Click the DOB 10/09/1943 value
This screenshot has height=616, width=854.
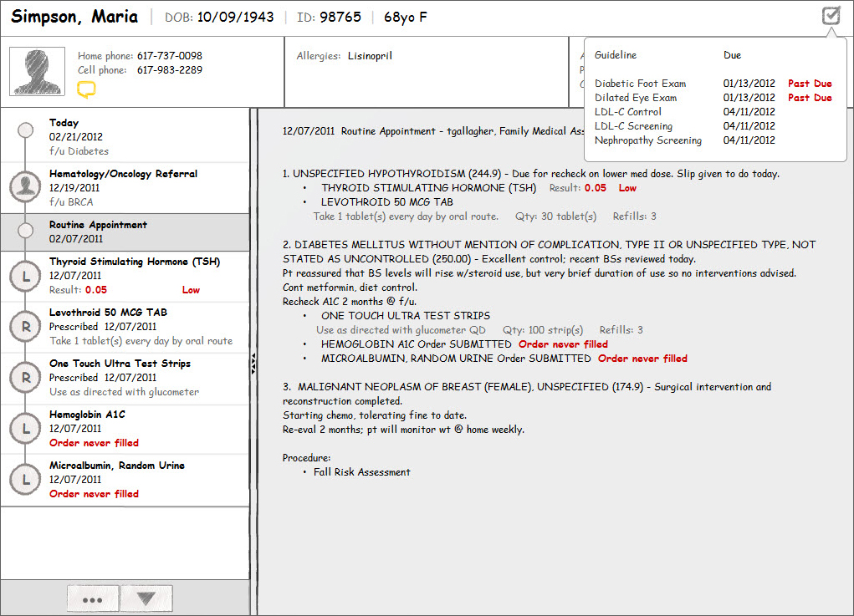pyautogui.click(x=235, y=17)
